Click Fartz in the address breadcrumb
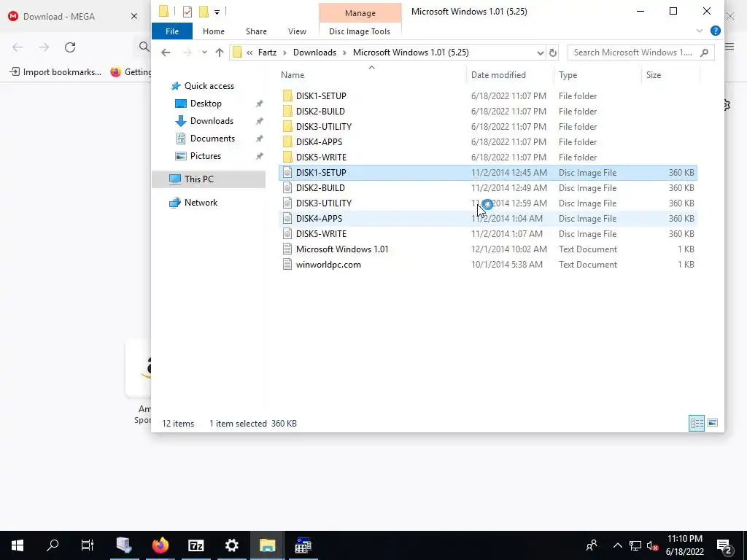 [x=267, y=52]
